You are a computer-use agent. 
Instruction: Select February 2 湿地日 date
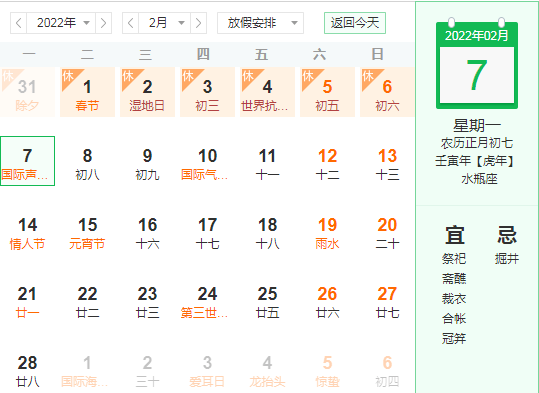(147, 92)
